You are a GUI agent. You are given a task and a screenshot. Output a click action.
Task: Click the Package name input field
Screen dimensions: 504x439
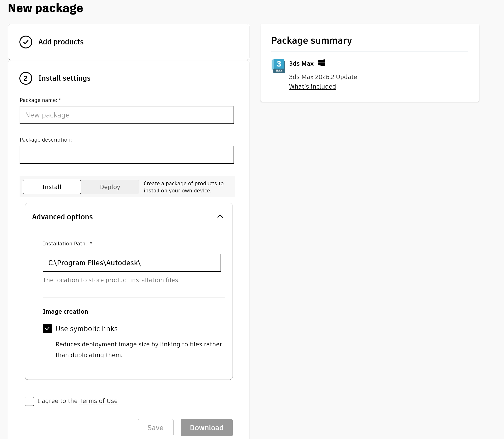click(126, 115)
